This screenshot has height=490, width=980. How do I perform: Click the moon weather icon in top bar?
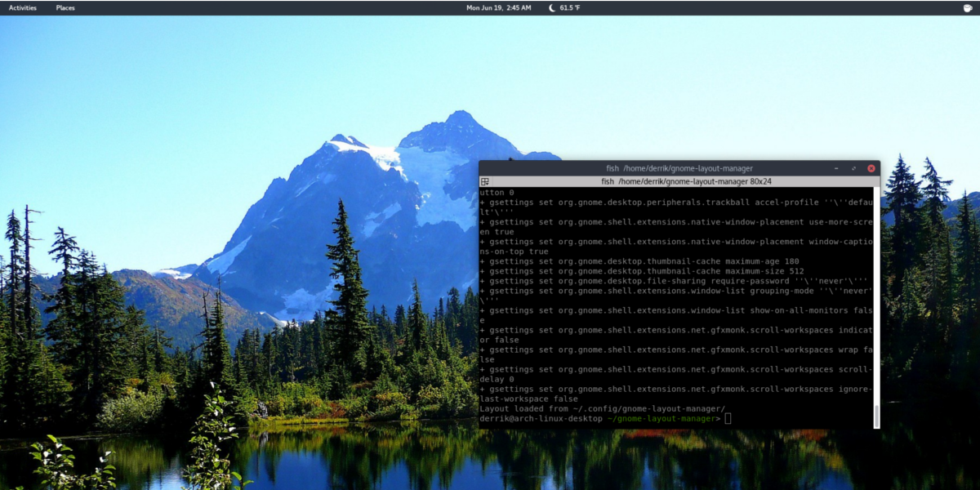552,7
